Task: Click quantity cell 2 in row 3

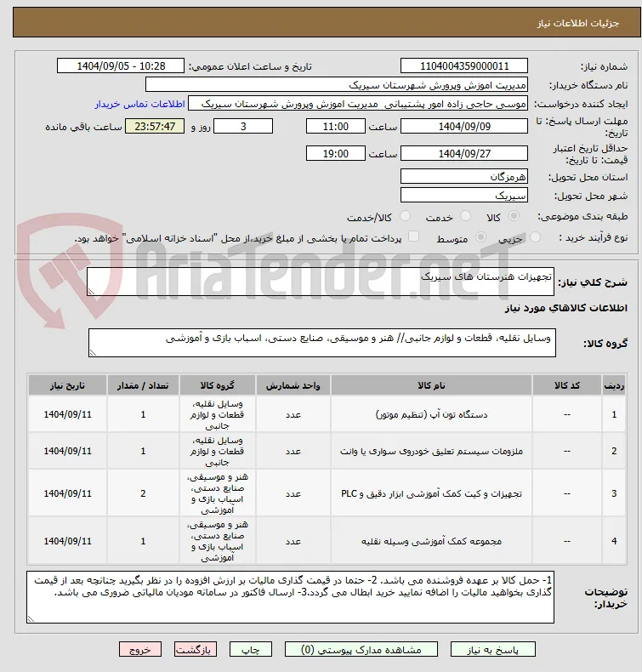Action: [143, 493]
